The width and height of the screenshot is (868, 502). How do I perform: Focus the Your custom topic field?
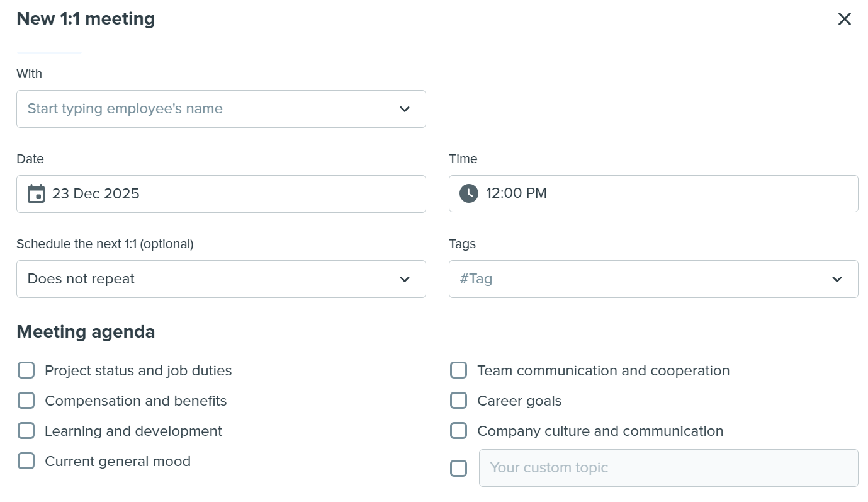click(x=668, y=468)
